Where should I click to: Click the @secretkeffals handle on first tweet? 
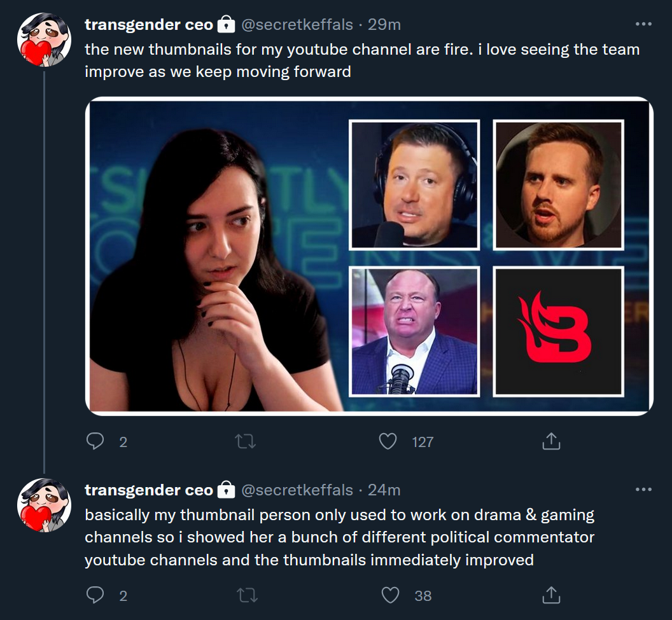pos(297,25)
